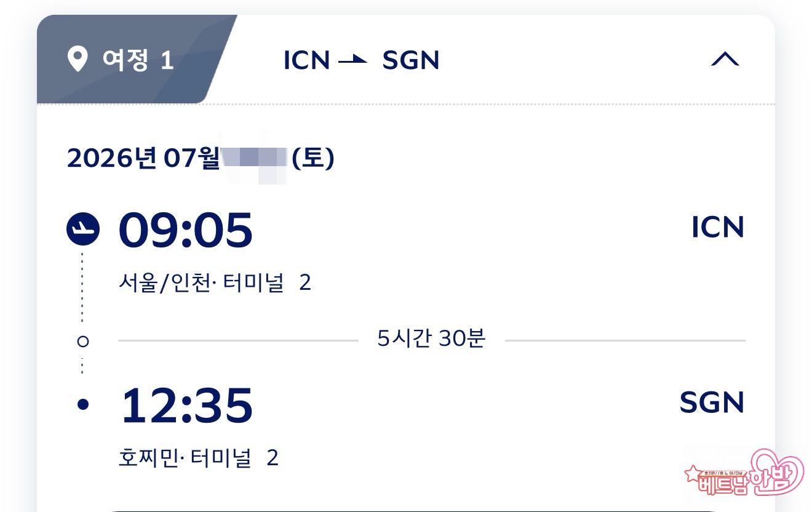Click the 5시간 30분 flight duration

(x=431, y=339)
